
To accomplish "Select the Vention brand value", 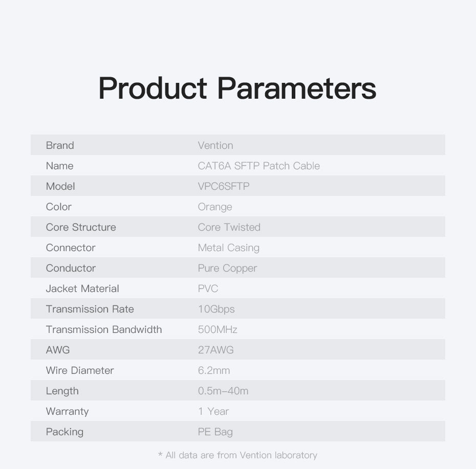I will [x=215, y=145].
